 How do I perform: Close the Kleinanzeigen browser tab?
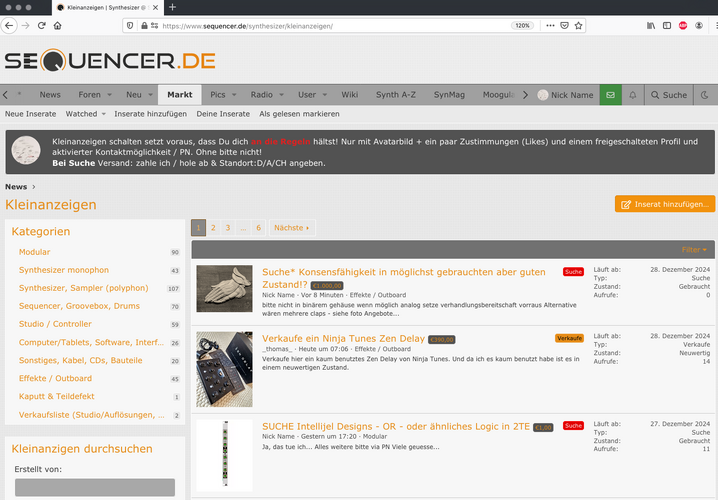pyautogui.click(x=155, y=7)
